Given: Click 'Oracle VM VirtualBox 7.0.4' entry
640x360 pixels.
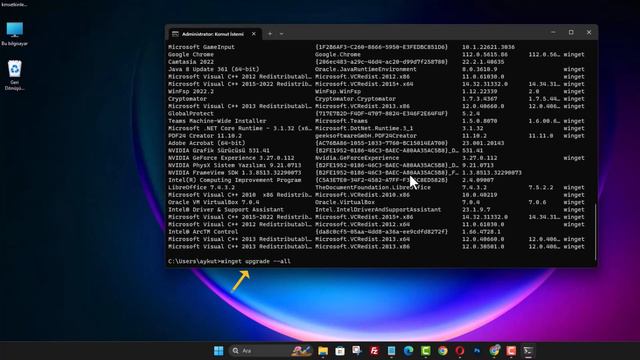Looking at the screenshot, I should click(213, 202).
